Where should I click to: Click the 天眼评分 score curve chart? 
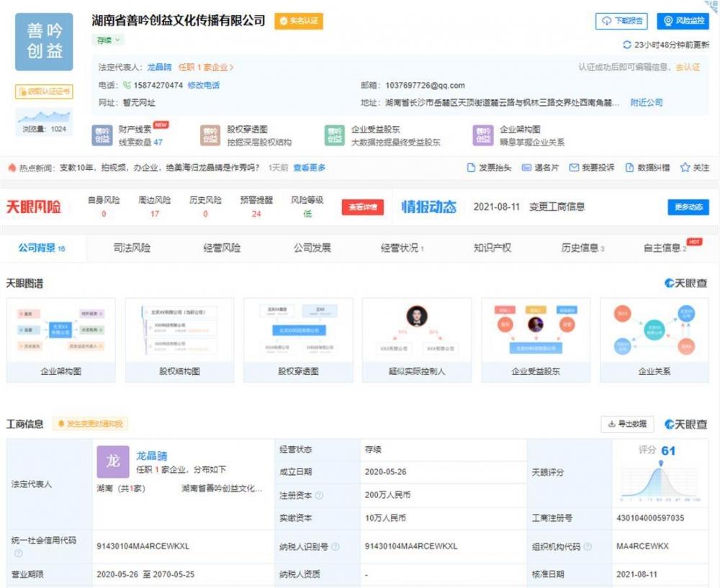point(660,481)
